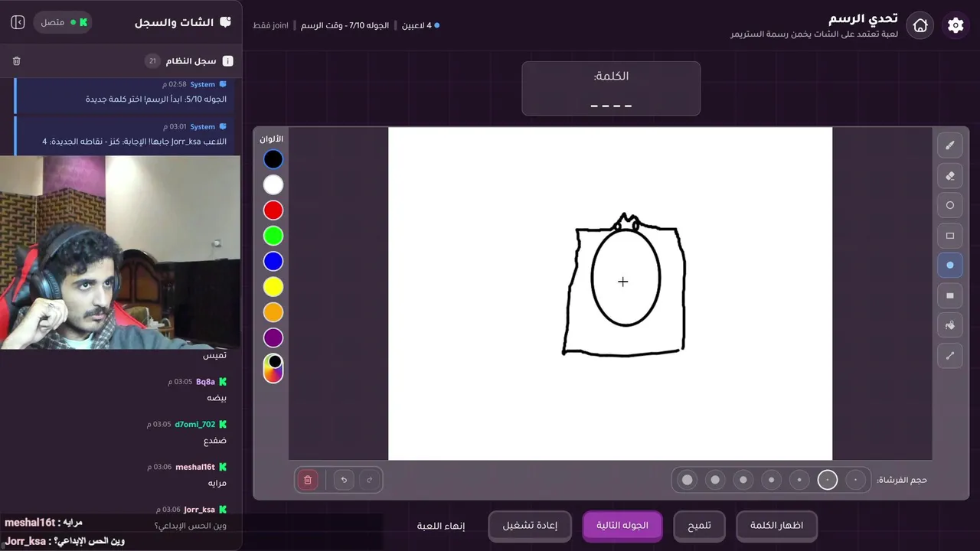Screen dimensions: 980x551
Task: Click the متصل connection status badge
Action: point(63,22)
